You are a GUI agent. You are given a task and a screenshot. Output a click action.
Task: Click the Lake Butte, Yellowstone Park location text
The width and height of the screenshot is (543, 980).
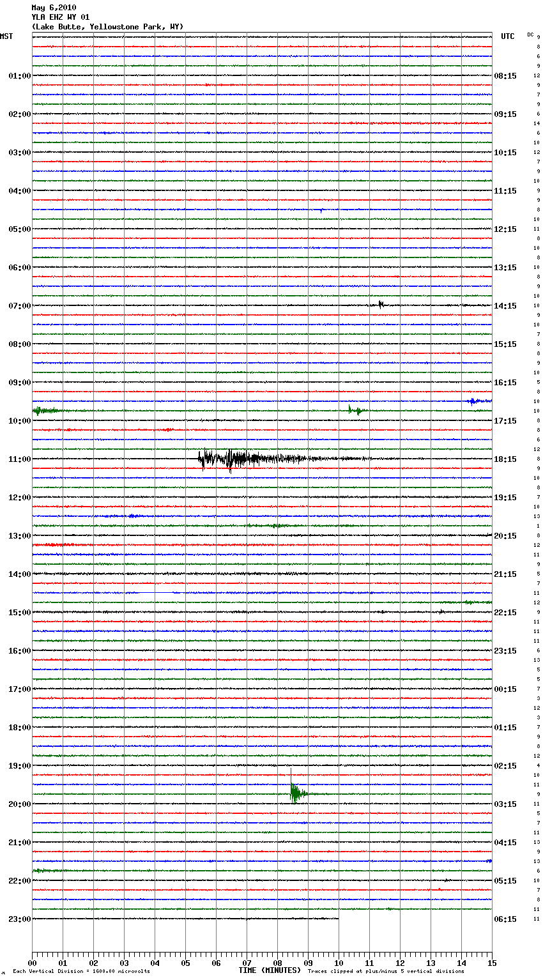tap(107, 27)
